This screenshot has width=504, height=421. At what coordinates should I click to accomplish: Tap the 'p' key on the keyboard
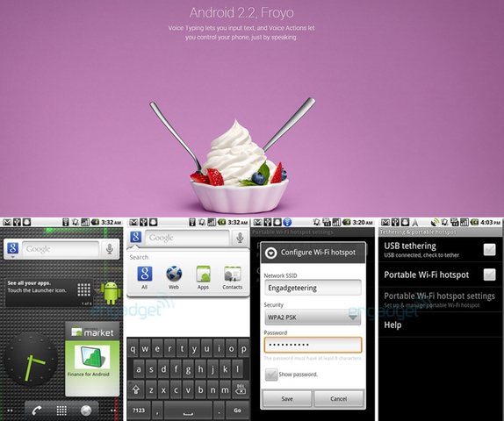point(243,348)
